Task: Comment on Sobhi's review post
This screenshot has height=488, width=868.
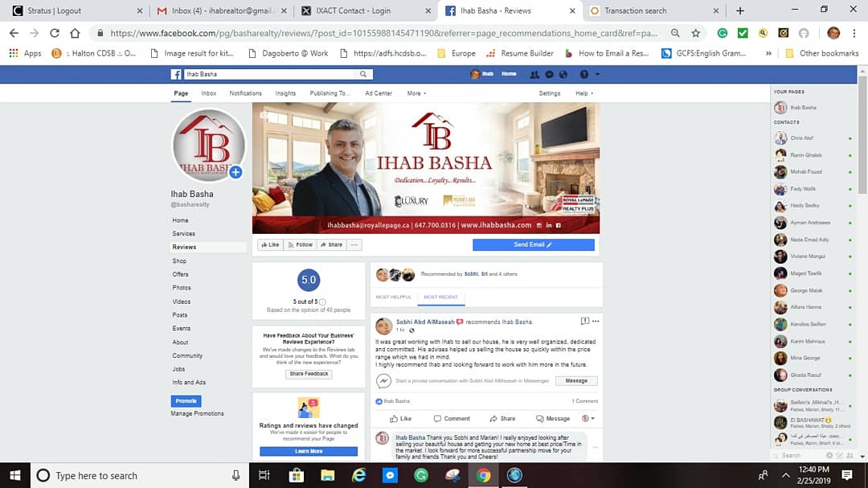Action: (x=452, y=419)
